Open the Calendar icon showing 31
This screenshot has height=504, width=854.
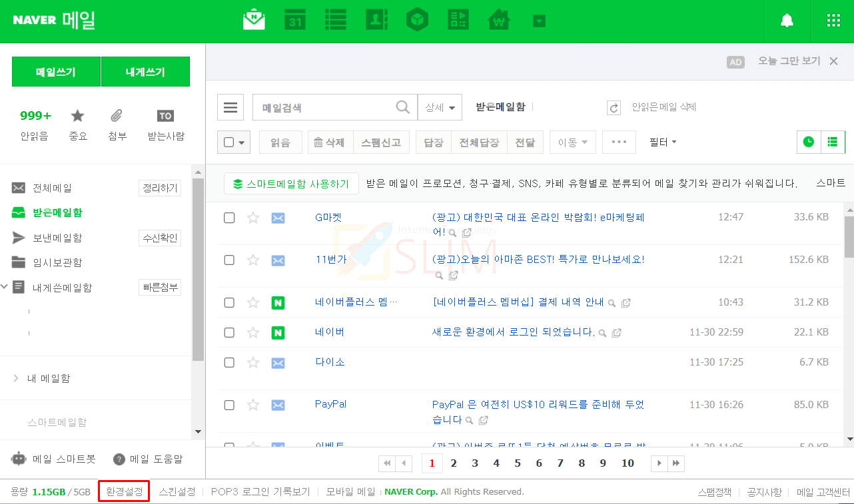[295, 20]
